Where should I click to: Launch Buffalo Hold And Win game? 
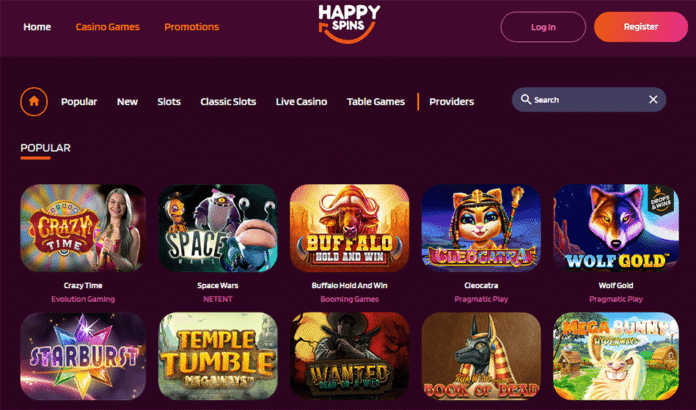point(349,228)
